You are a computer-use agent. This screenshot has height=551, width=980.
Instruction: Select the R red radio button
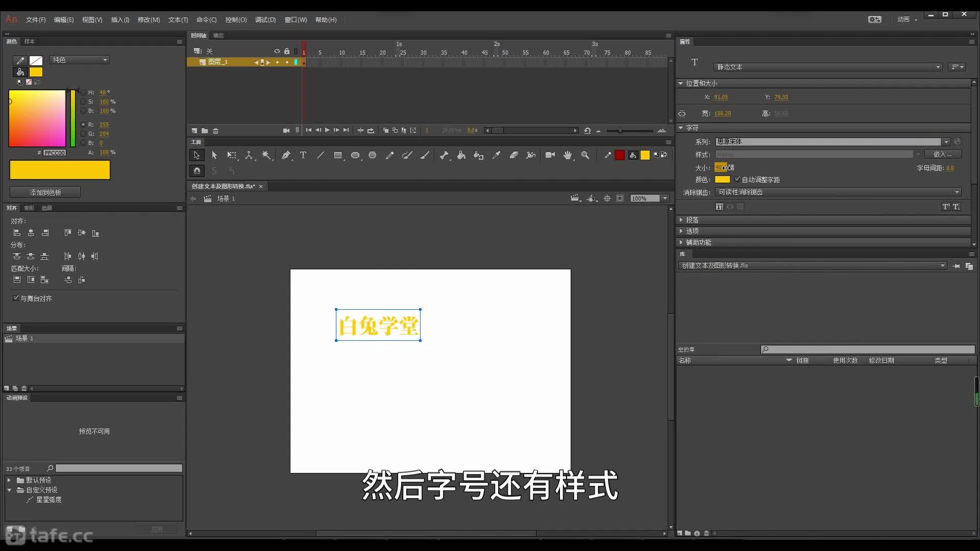point(83,124)
